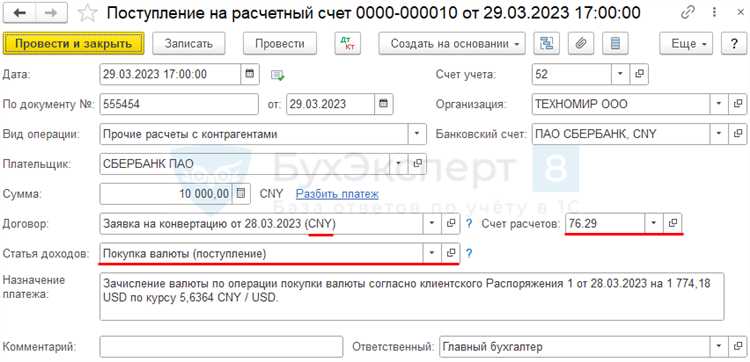Expand Вид операции dropdown list
This screenshot has height=362, width=750.
tap(417, 134)
